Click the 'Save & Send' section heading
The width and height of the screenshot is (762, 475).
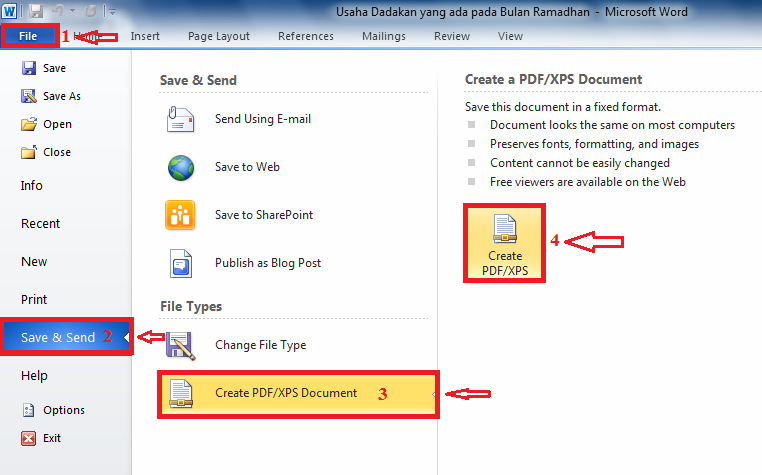tap(198, 80)
